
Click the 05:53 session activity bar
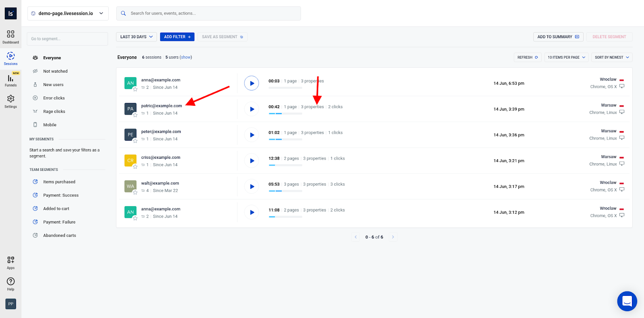pyautogui.click(x=285, y=191)
